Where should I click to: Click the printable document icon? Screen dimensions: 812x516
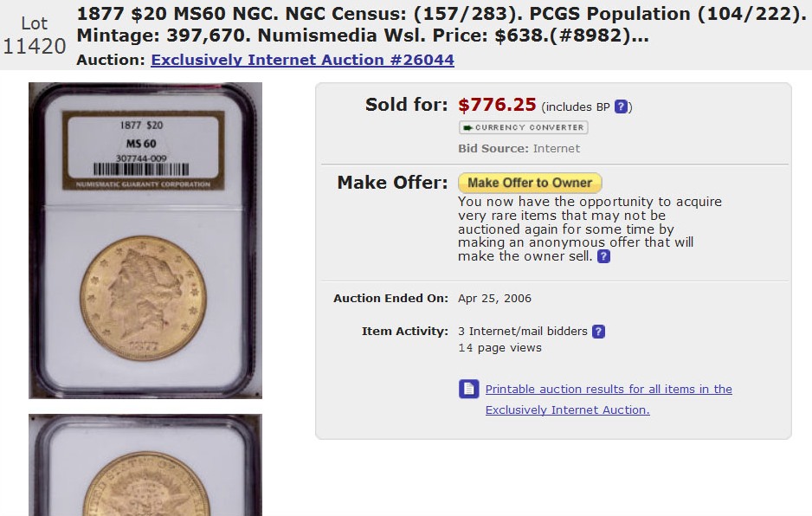468,389
